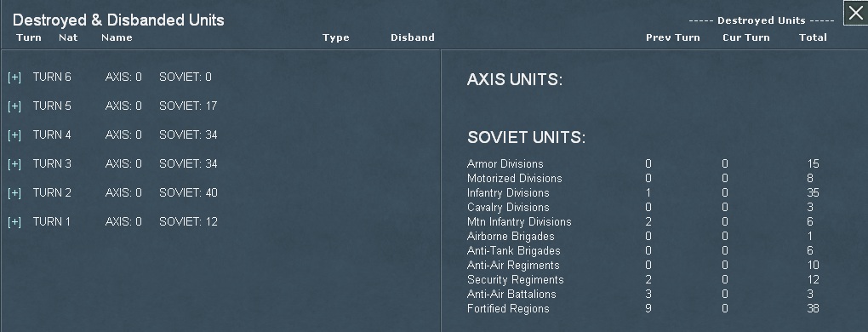
Task: Select the Motorized Divisions row
Action: pyautogui.click(x=642, y=178)
